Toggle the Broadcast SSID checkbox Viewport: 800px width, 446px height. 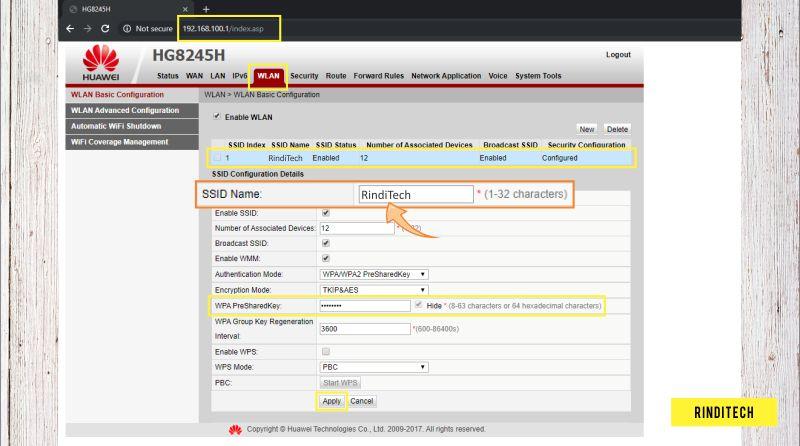326,243
